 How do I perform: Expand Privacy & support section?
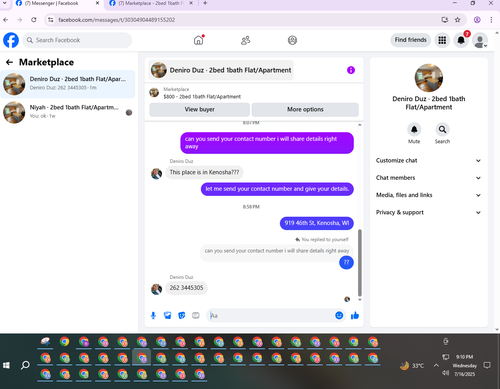coord(428,213)
